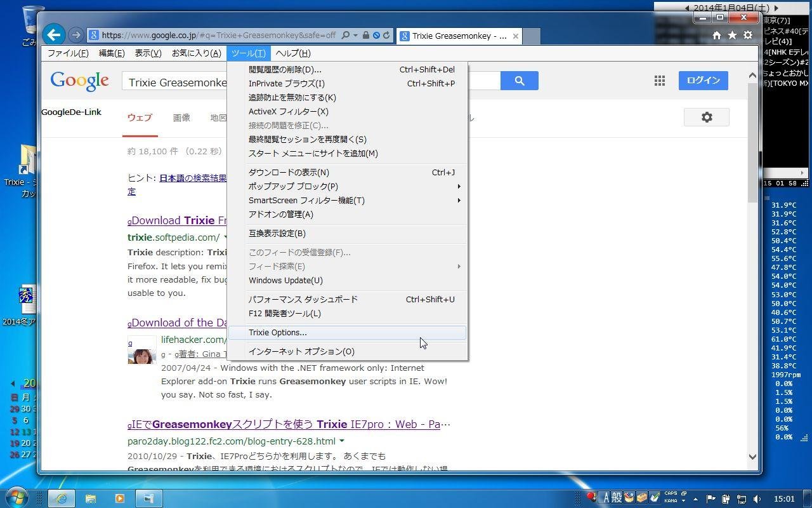Click the tracking protection icon in the address bar
Image resolution: width=812 pixels, height=508 pixels.
[376, 35]
